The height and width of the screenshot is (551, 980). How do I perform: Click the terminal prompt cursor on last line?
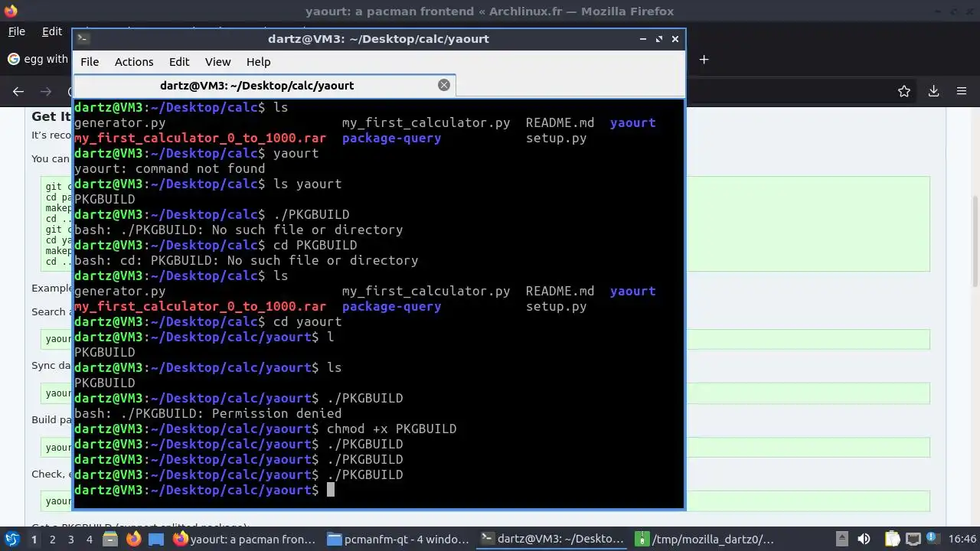[331, 490]
